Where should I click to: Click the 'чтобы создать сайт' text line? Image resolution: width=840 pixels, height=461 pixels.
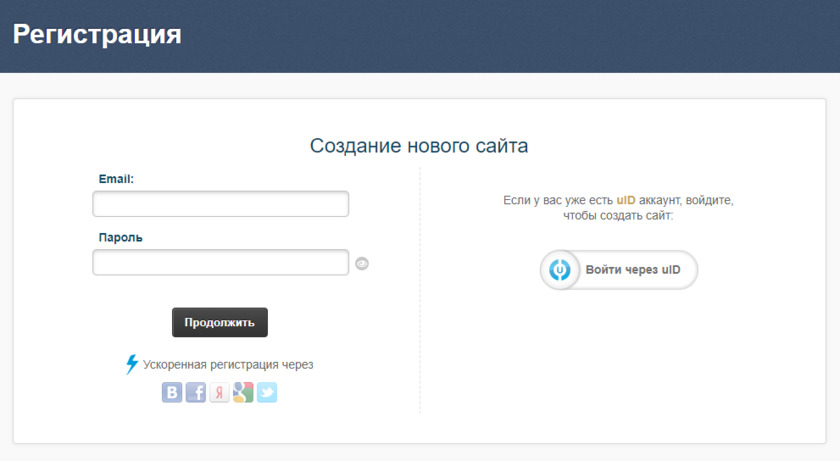(618, 215)
